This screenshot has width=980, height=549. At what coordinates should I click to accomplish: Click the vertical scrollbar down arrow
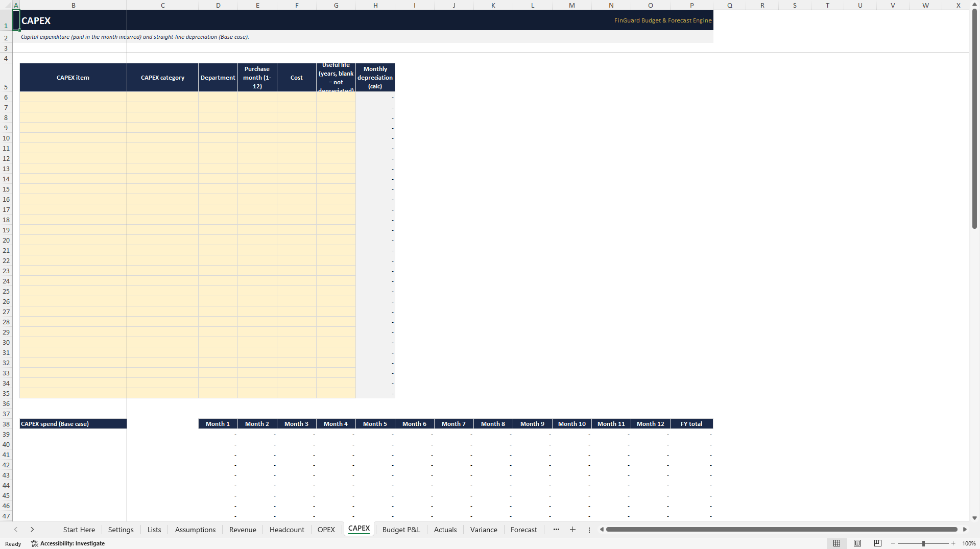tap(974, 518)
